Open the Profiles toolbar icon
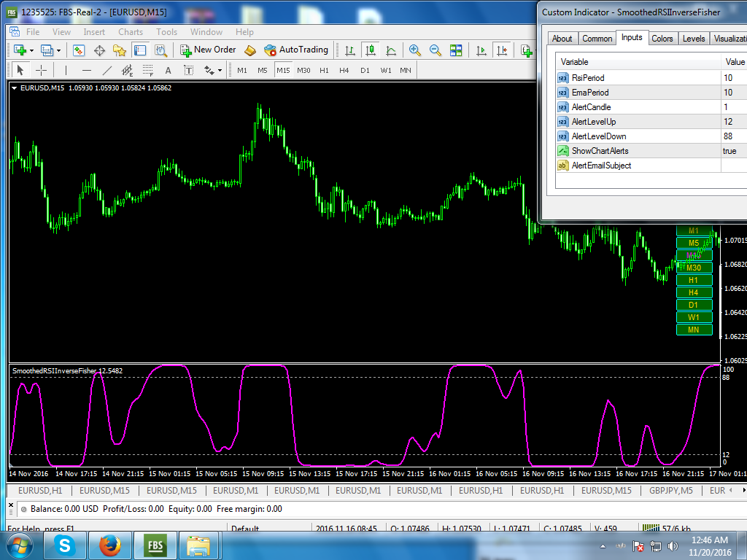Image resolution: width=747 pixels, height=560 pixels. 47,50
